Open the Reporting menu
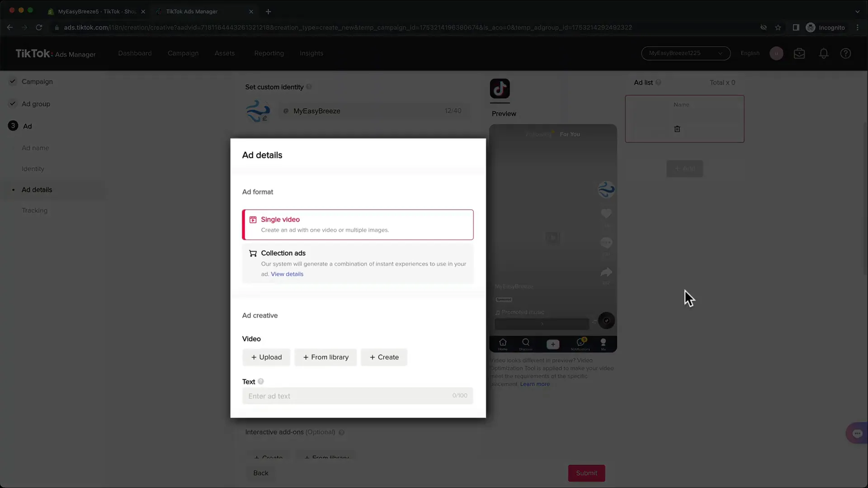The height and width of the screenshot is (488, 868). coord(269,53)
